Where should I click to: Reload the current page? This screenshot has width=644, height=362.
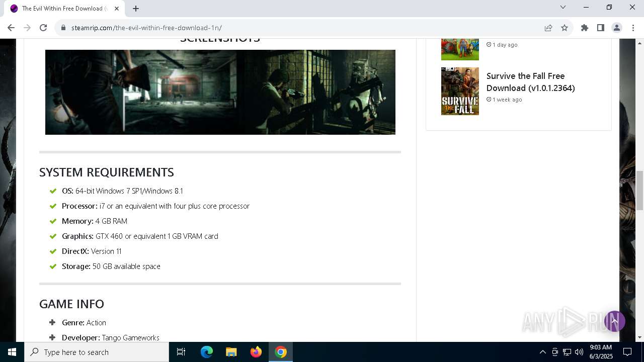pyautogui.click(x=43, y=28)
